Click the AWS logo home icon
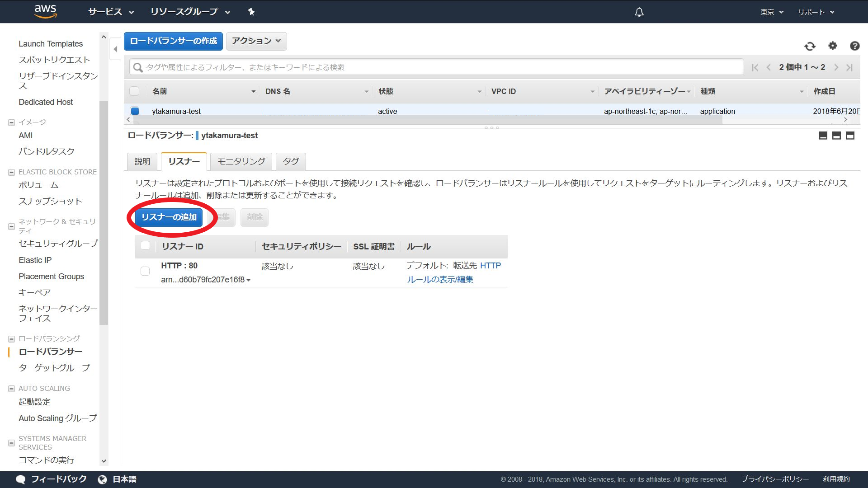868x488 pixels. pyautogui.click(x=45, y=11)
